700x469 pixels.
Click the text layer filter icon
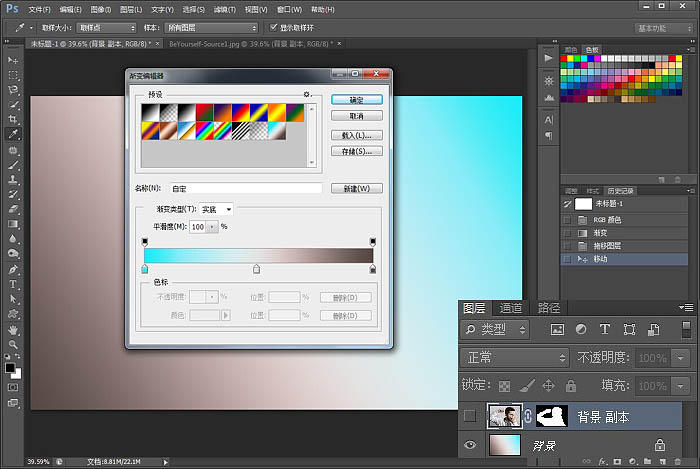click(604, 329)
